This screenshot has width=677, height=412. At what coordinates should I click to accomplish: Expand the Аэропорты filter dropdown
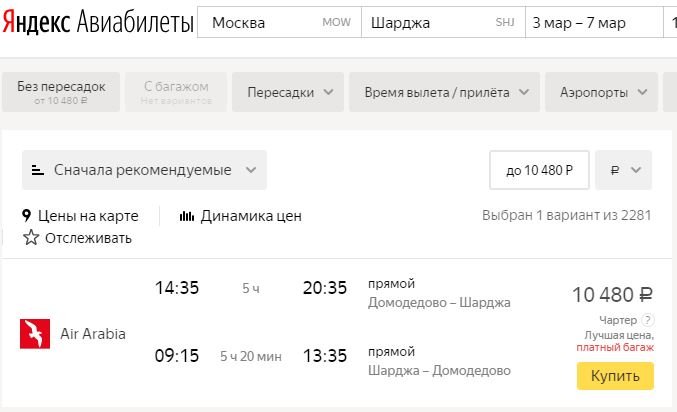coord(603,92)
